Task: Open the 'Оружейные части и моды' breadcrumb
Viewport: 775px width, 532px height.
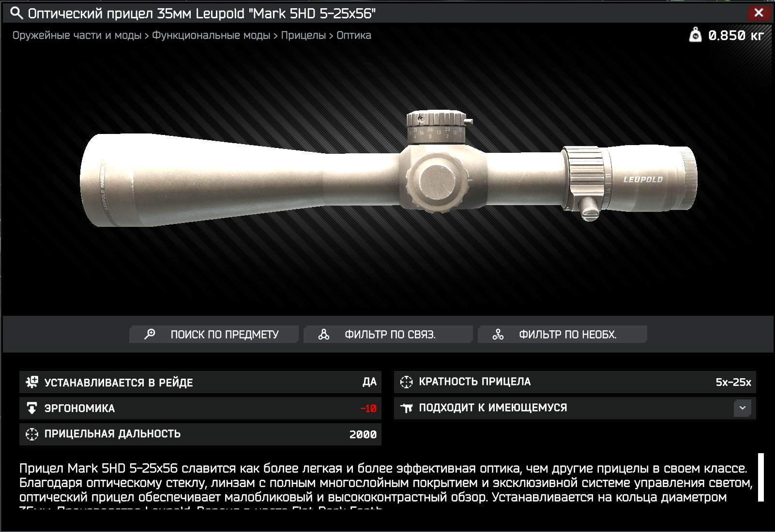Action: click(x=77, y=35)
